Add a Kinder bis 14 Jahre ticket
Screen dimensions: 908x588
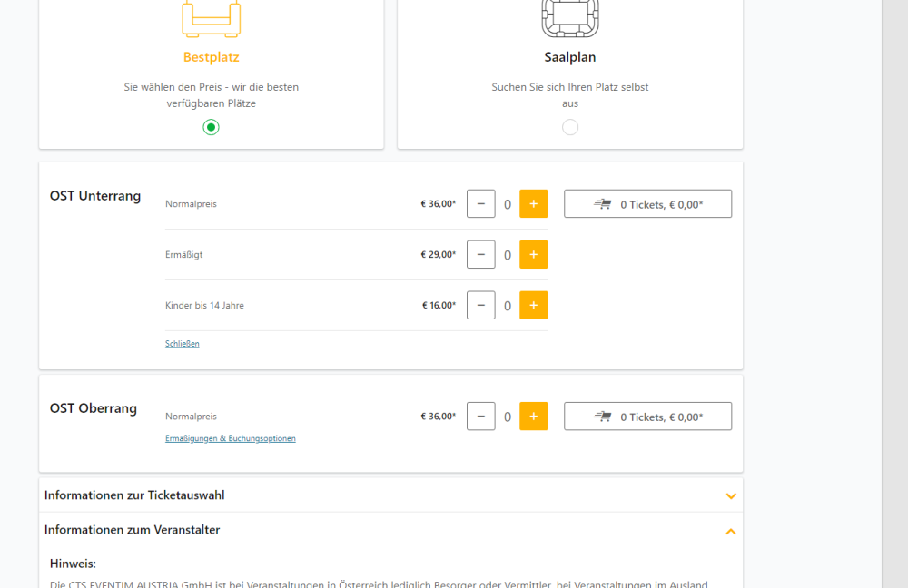[x=533, y=306]
